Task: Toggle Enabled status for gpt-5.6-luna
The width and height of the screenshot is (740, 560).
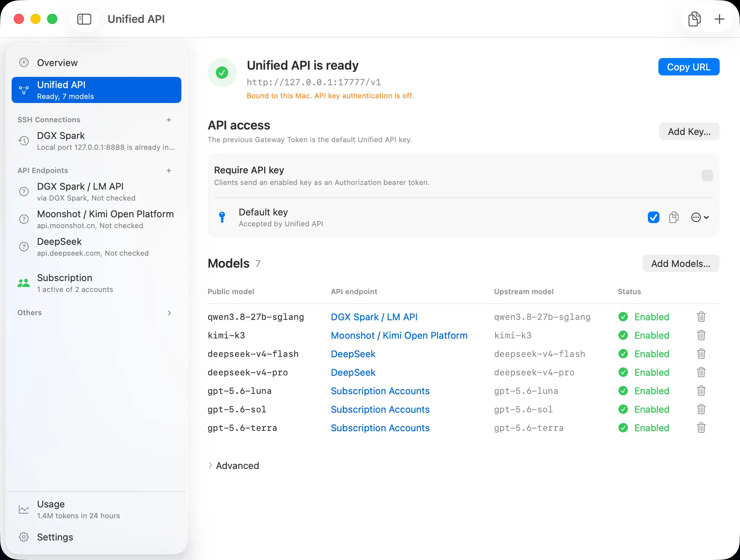Action: [x=644, y=391]
